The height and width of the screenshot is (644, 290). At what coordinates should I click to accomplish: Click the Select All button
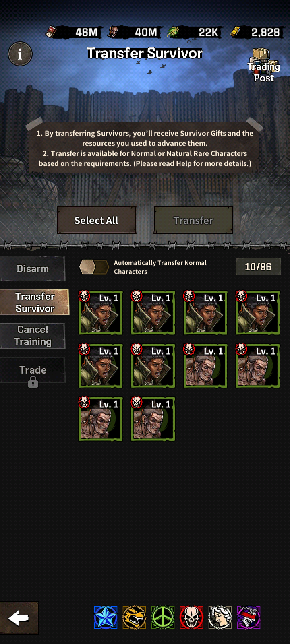[97, 220]
